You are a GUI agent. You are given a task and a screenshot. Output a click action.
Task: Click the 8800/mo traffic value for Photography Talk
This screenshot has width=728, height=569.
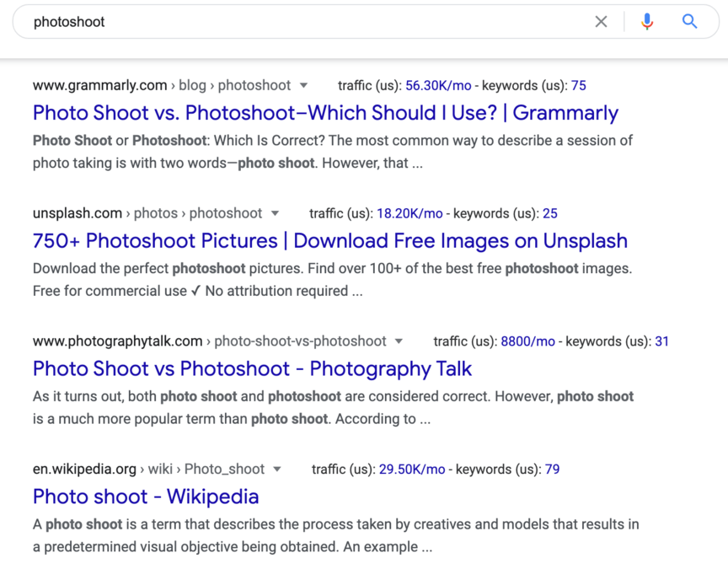click(528, 341)
